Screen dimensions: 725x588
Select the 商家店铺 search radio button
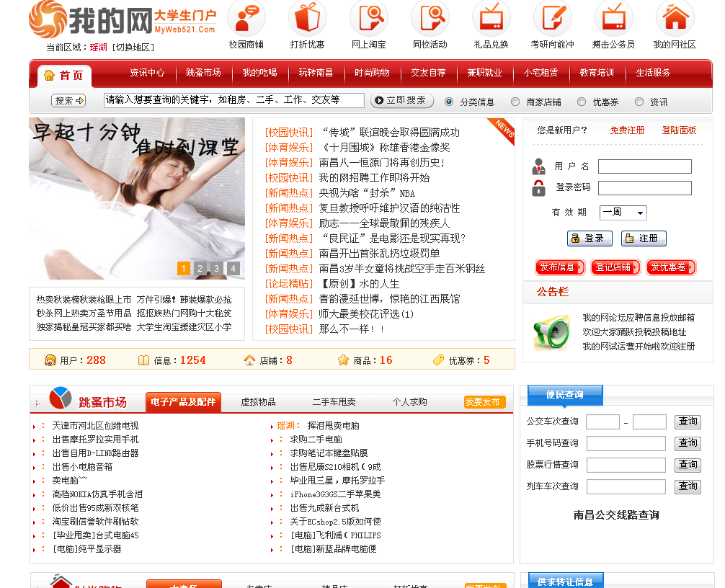pyautogui.click(x=515, y=102)
